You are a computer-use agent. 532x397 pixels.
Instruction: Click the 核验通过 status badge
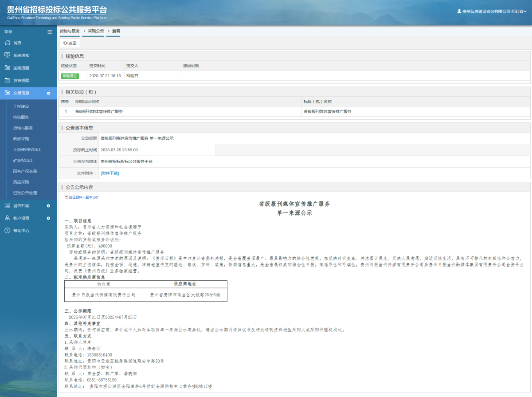click(70, 76)
